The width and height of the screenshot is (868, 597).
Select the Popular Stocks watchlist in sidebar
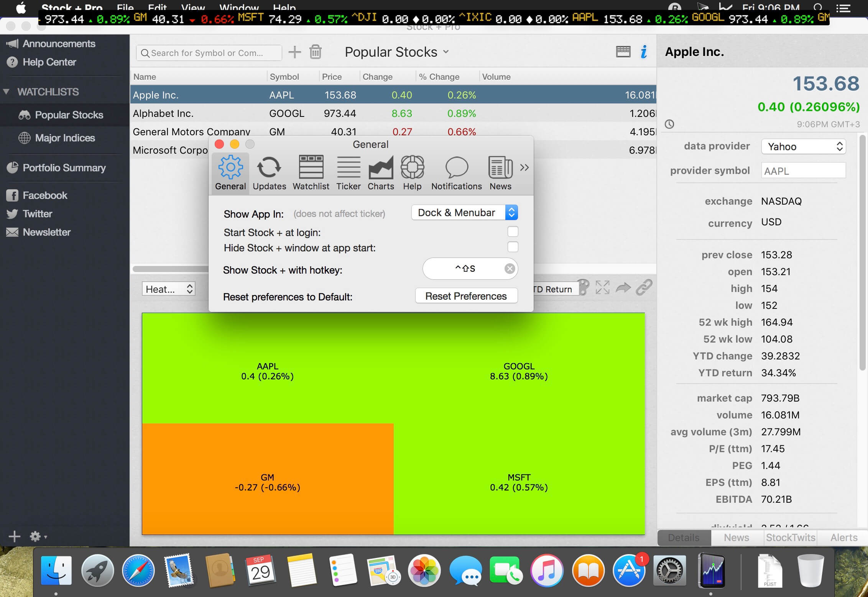click(64, 115)
